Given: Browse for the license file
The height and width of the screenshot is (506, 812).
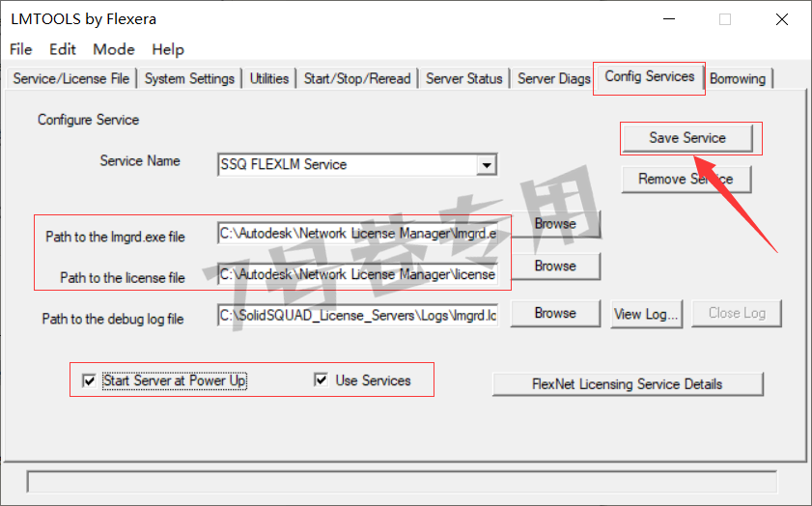Looking at the screenshot, I should 555,266.
